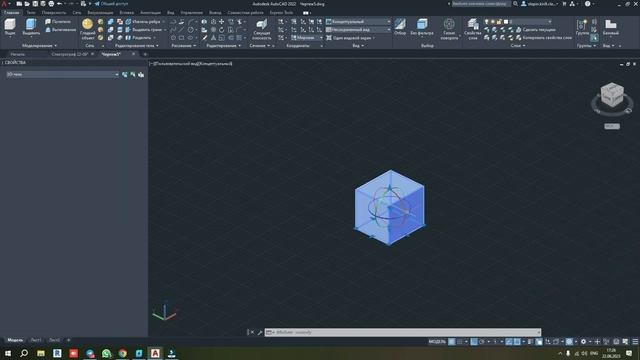This screenshot has width=640, height=360.
Task: Open the layer name dropdown list
Action: (531, 22)
